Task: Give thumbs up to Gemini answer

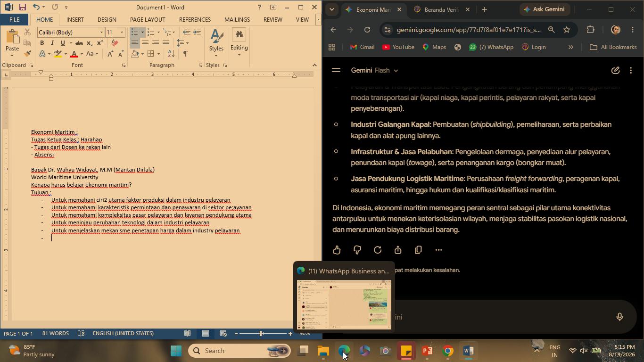Action: 337,250
